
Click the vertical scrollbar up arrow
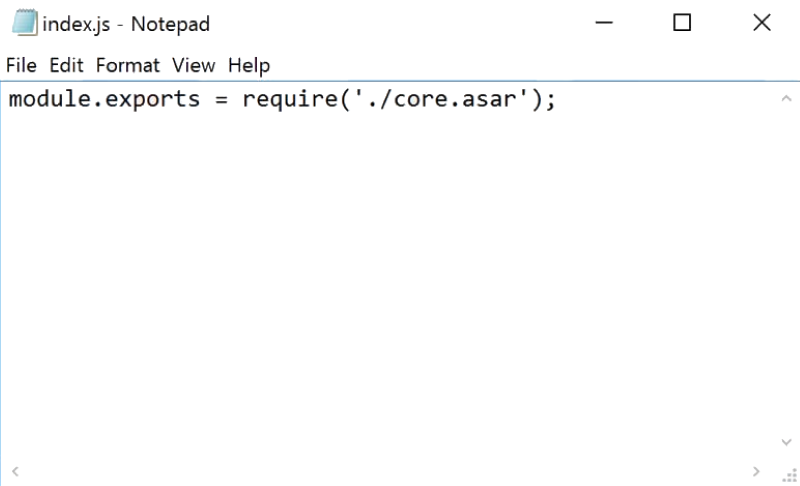(x=786, y=99)
